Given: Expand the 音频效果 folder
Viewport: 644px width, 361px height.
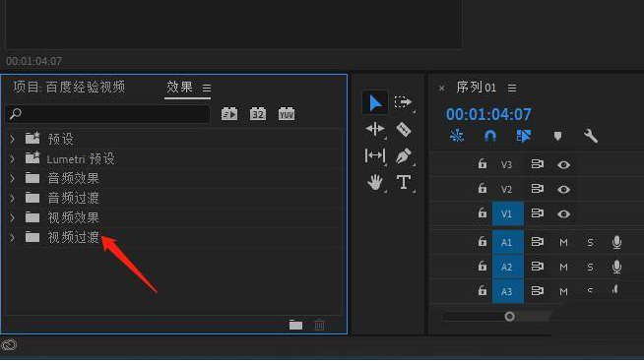Looking at the screenshot, I should (x=13, y=178).
